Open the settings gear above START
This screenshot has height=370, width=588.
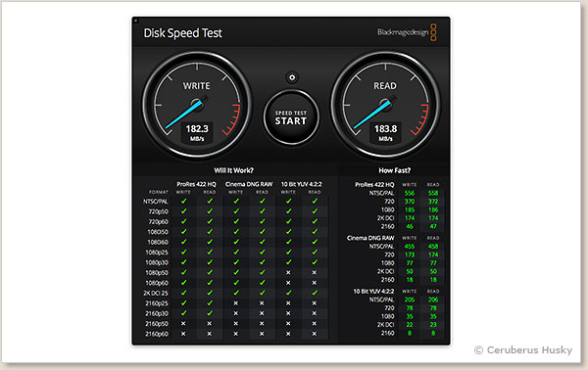[x=292, y=77]
